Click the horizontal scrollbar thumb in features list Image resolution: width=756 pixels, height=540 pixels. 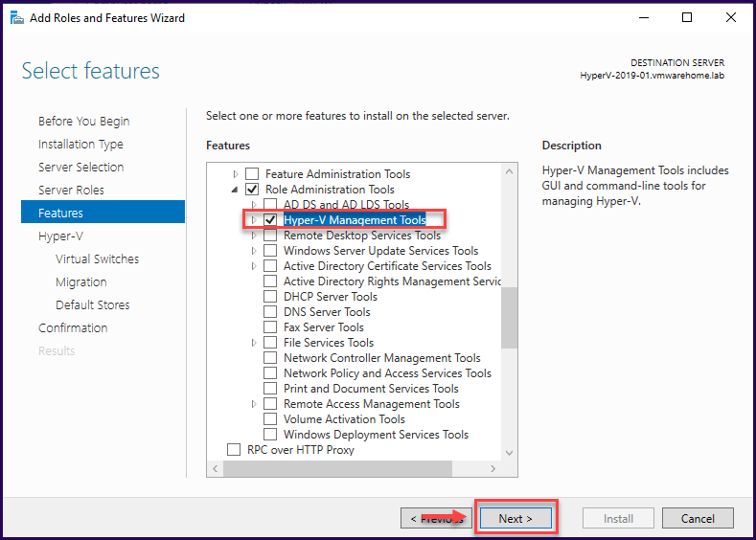[x=337, y=469]
